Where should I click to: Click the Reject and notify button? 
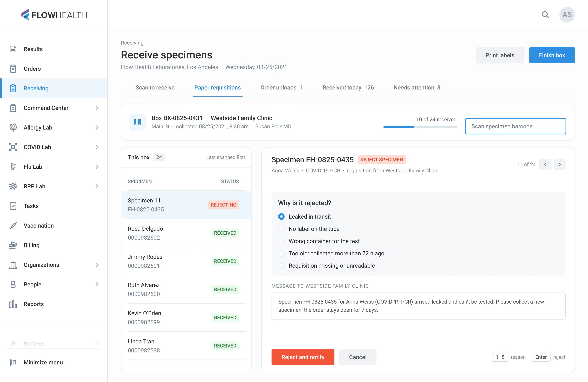(303, 357)
